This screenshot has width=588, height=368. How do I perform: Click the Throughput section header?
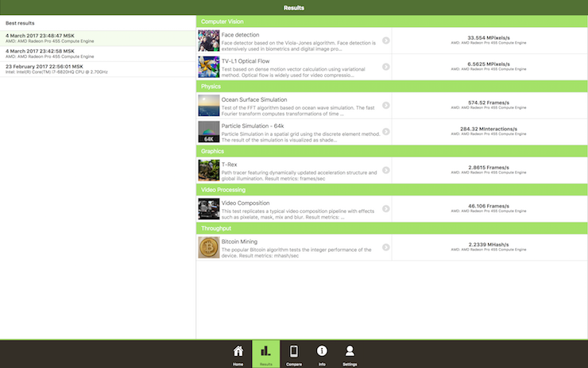[x=392, y=228]
